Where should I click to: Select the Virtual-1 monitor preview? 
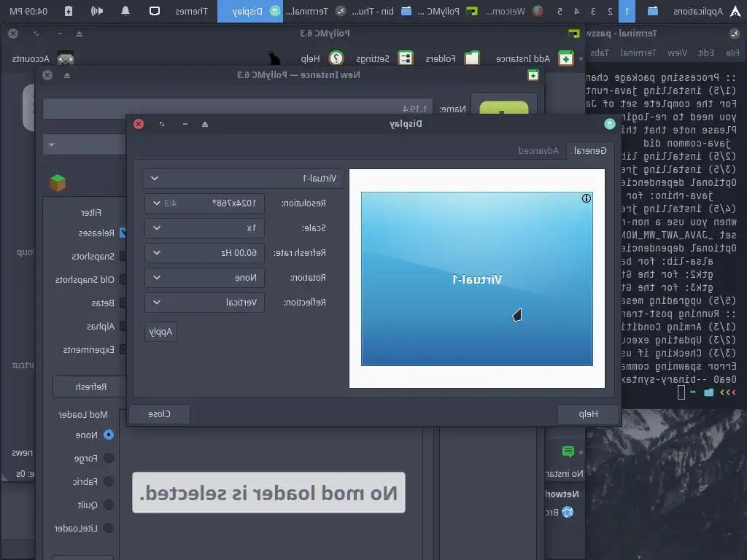[x=477, y=279]
